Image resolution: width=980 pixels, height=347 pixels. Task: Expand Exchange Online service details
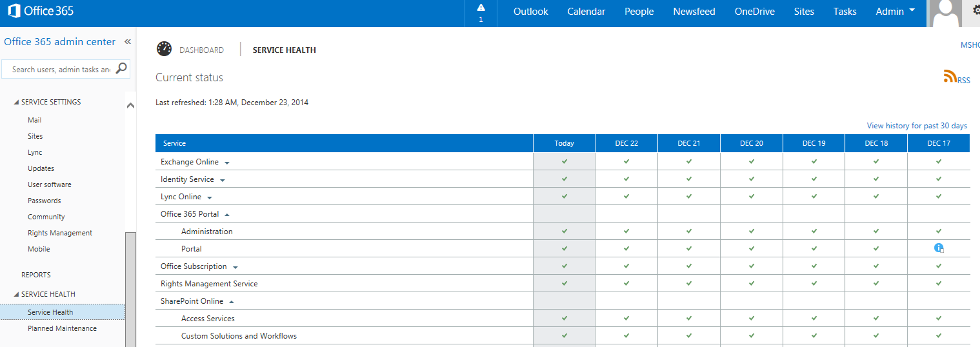coord(227,163)
